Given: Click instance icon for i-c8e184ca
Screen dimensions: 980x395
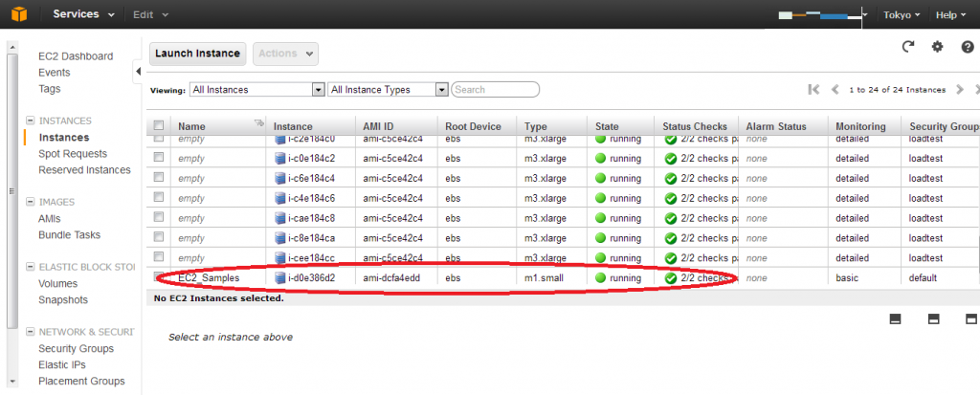Looking at the screenshot, I should [x=280, y=238].
